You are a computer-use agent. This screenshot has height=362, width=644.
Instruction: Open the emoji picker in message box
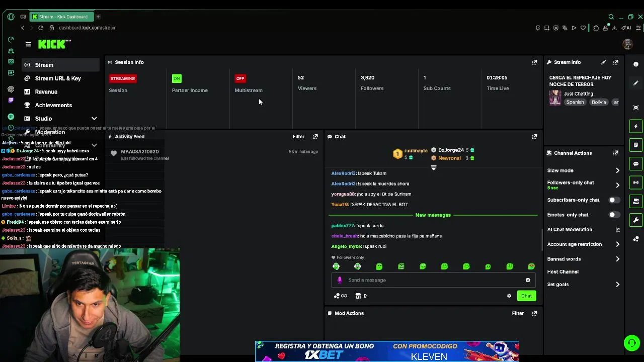pos(528,280)
